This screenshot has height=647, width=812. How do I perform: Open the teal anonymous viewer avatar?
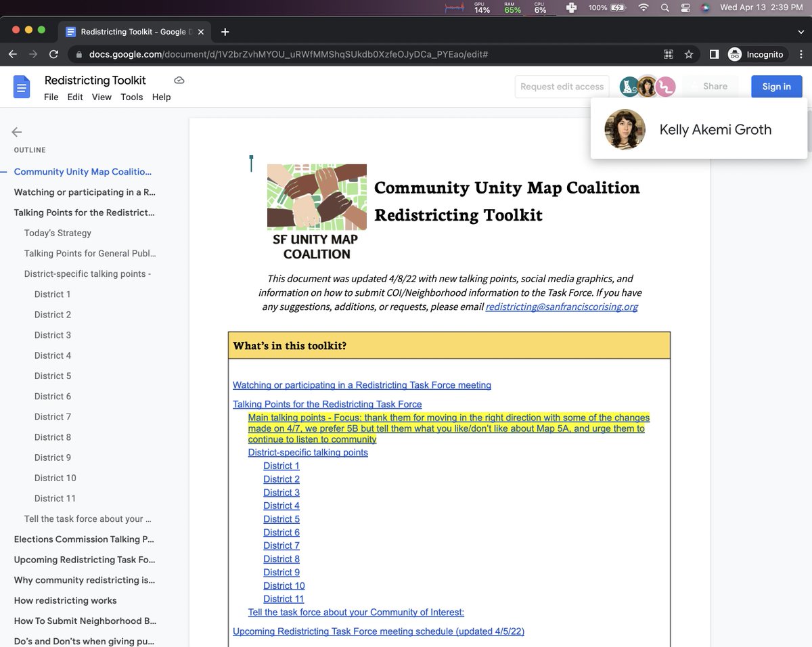pyautogui.click(x=629, y=87)
